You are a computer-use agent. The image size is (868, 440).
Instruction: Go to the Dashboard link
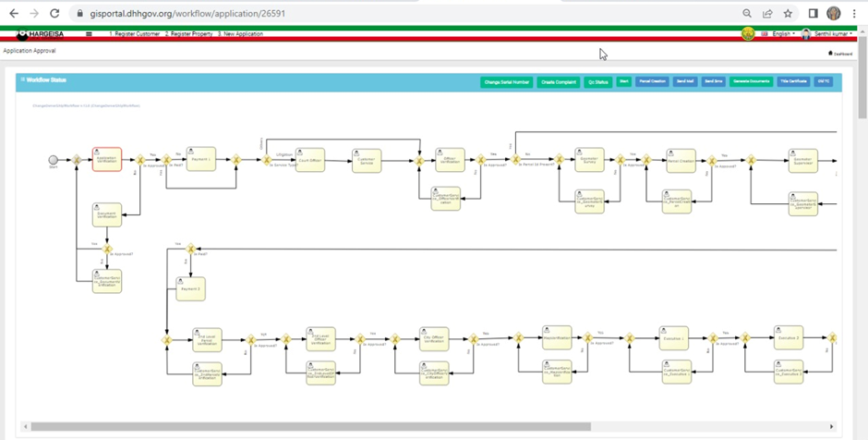(840, 54)
